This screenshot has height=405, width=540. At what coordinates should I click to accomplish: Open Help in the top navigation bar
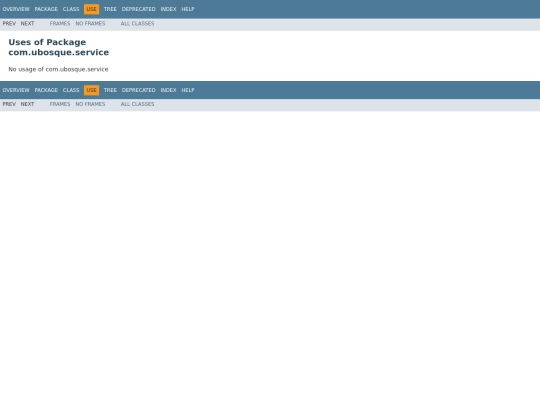[188, 9]
